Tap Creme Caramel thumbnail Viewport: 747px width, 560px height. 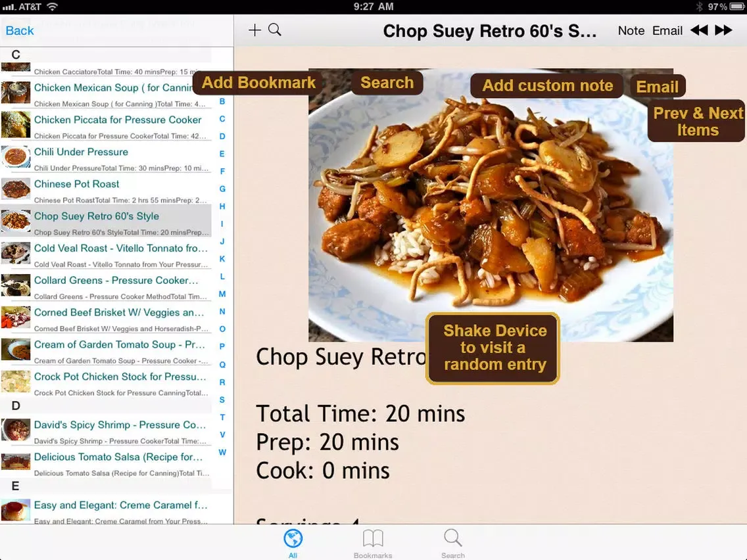16,511
